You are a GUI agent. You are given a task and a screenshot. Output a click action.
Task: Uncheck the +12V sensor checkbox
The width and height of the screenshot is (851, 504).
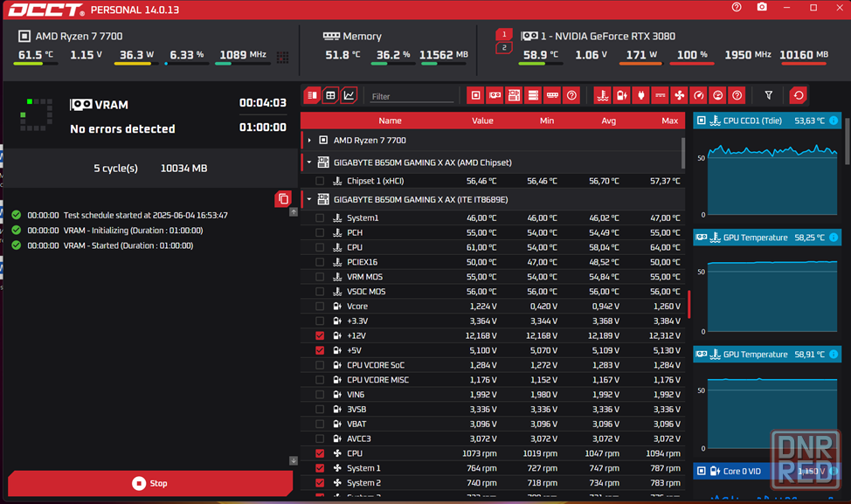[x=320, y=335]
